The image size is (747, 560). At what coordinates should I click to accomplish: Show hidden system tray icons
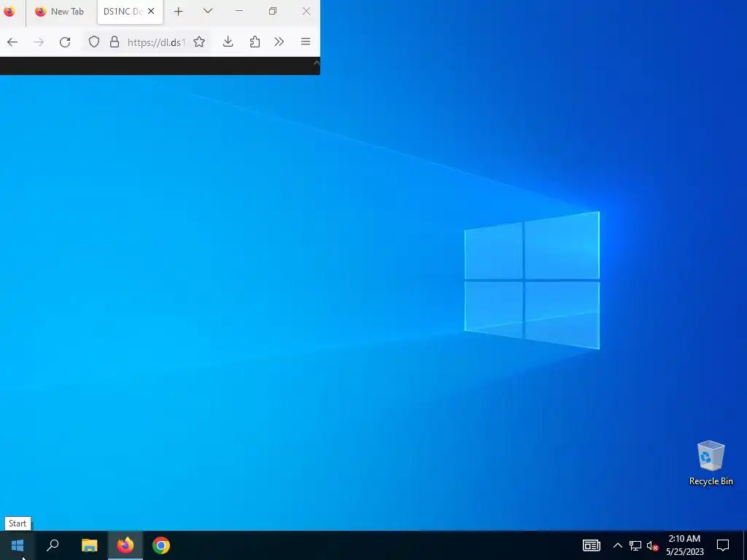click(x=617, y=545)
